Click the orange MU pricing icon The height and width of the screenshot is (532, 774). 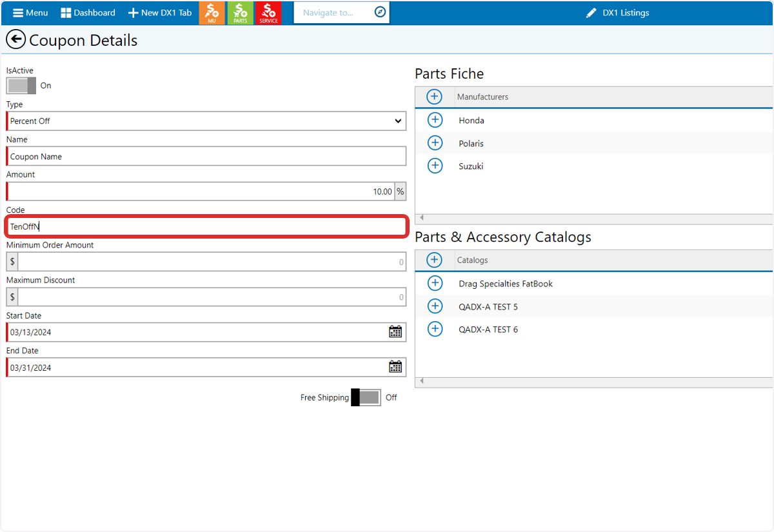click(x=212, y=13)
